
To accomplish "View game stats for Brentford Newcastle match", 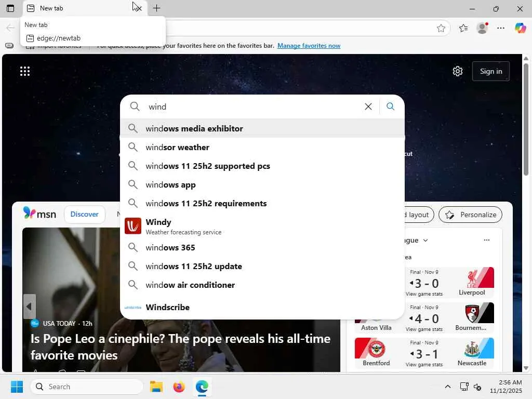I will 424,364.
